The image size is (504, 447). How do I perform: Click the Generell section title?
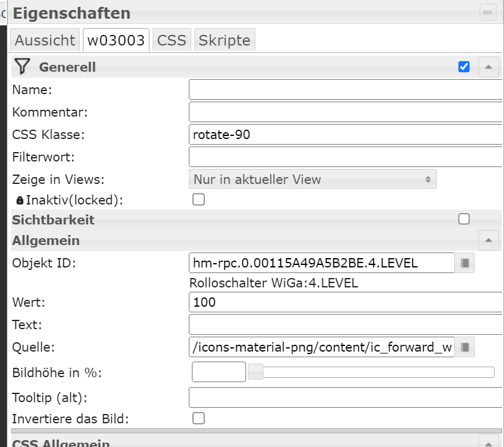click(67, 67)
